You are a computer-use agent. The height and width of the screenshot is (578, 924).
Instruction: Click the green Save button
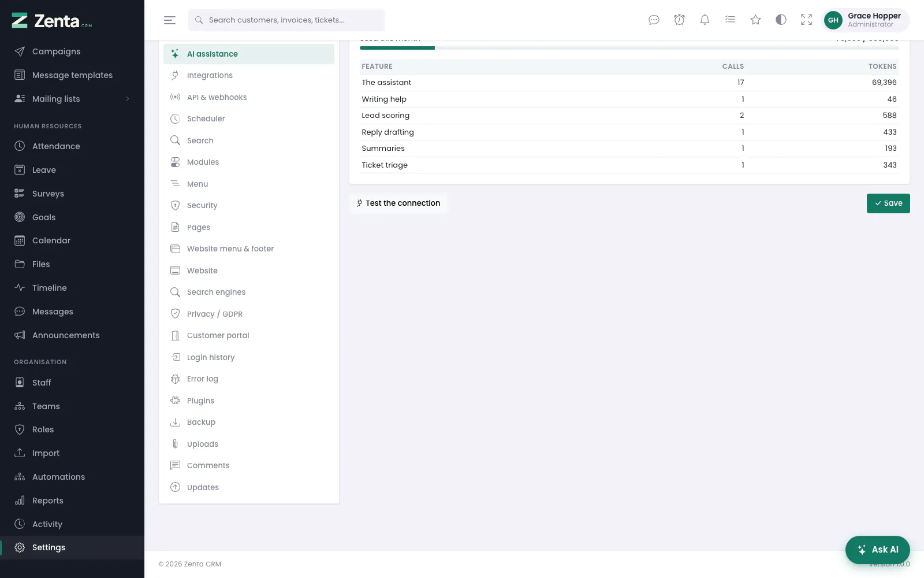click(x=888, y=203)
